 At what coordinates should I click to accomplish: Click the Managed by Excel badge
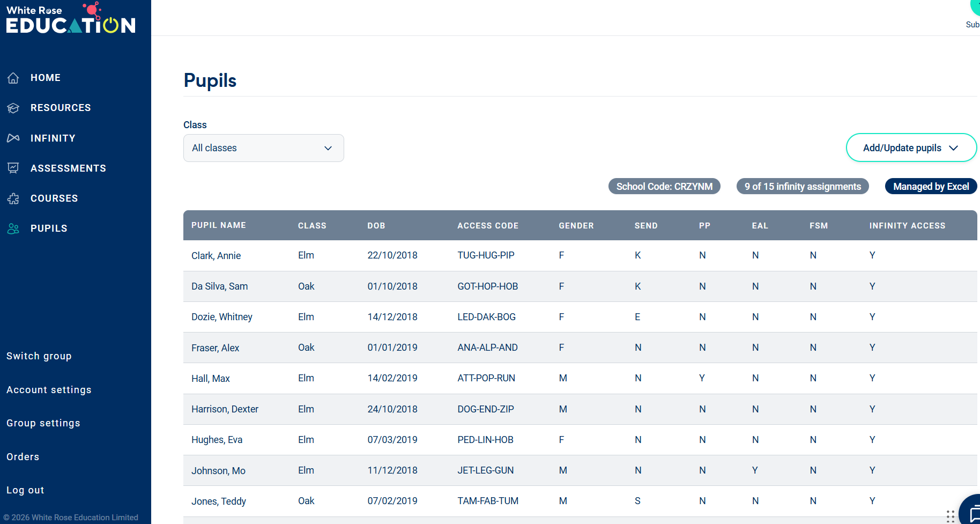(931, 187)
